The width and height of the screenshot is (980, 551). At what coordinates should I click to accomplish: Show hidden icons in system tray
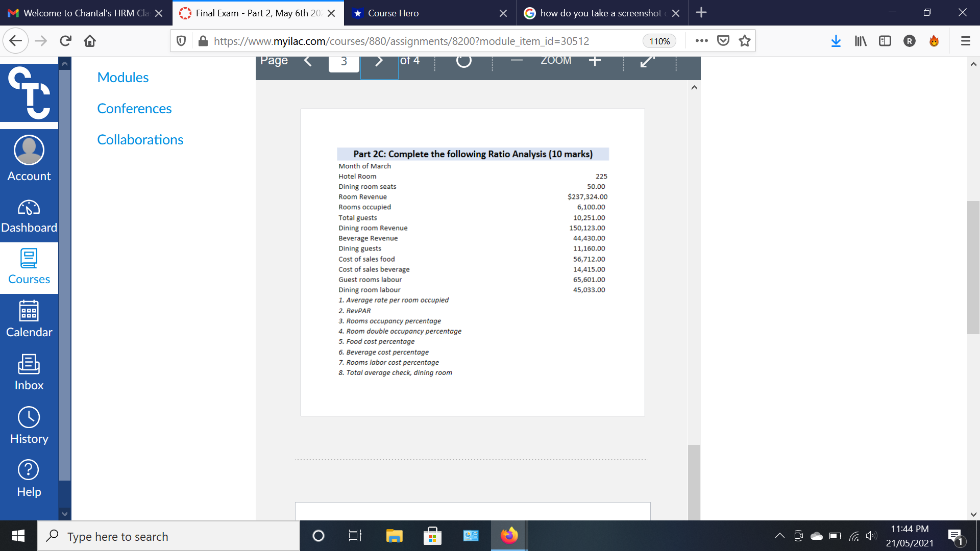779,536
